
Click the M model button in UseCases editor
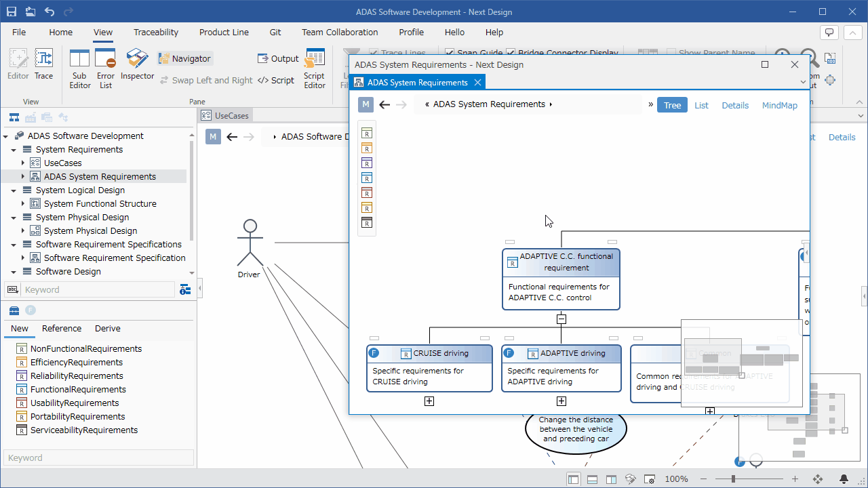[213, 137]
